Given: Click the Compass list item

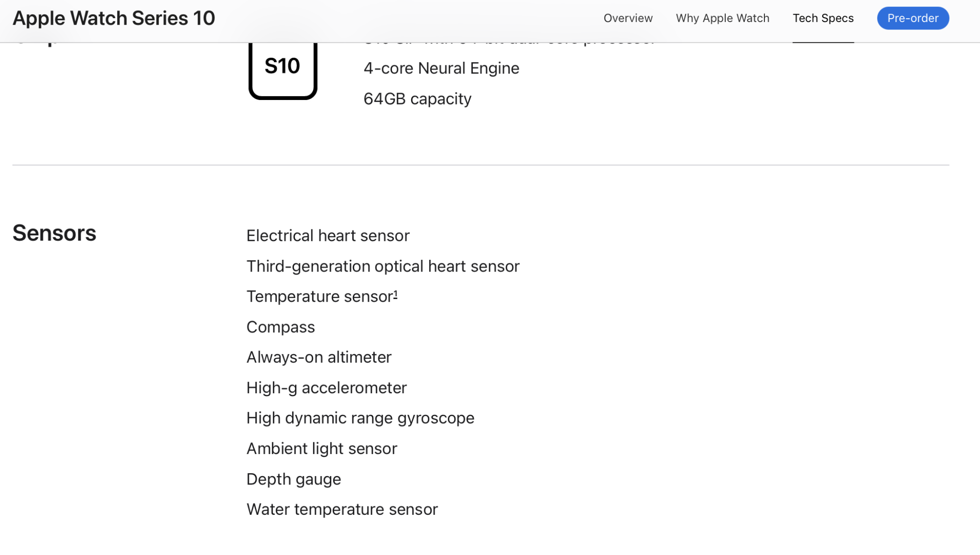Looking at the screenshot, I should 280,327.
